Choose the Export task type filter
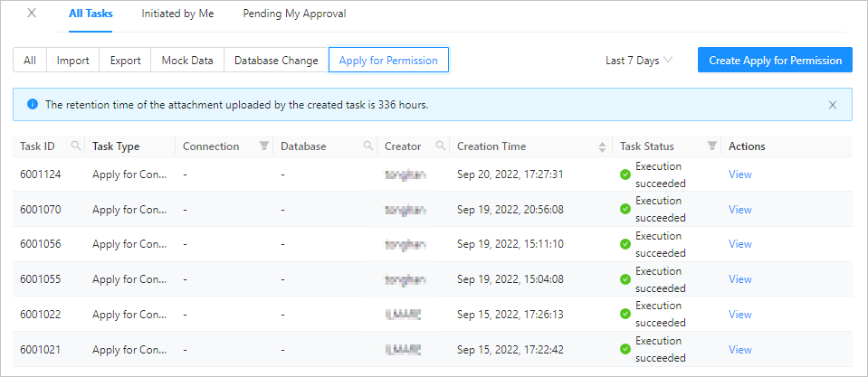Viewport: 868px width, 377px height. [125, 61]
